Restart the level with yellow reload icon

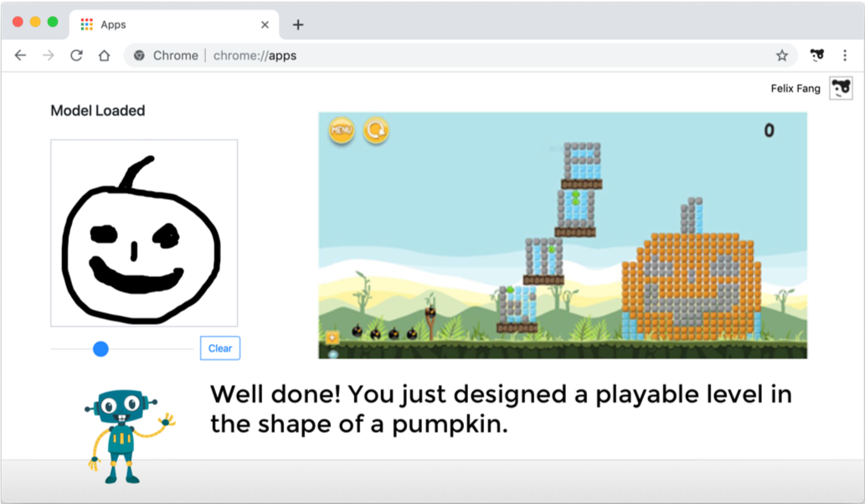pos(376,130)
